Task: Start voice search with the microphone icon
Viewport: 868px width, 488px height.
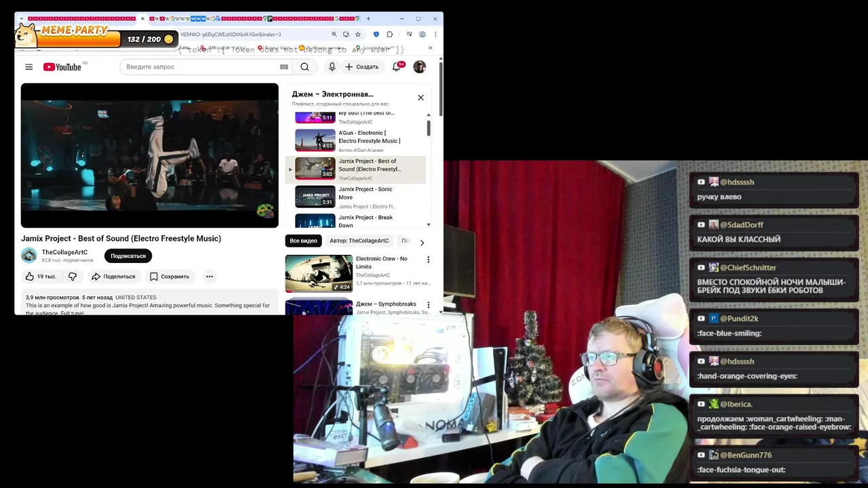Action: (x=332, y=67)
